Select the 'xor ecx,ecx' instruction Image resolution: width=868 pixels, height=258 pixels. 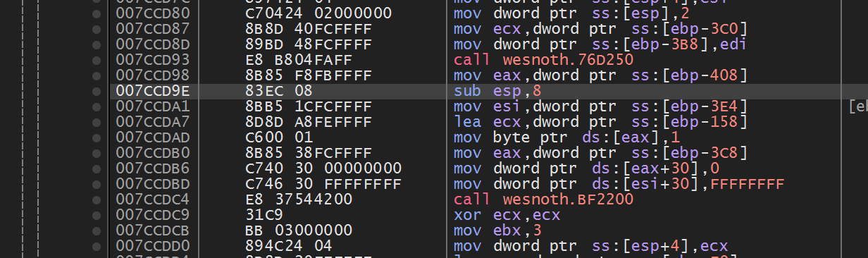(x=507, y=215)
